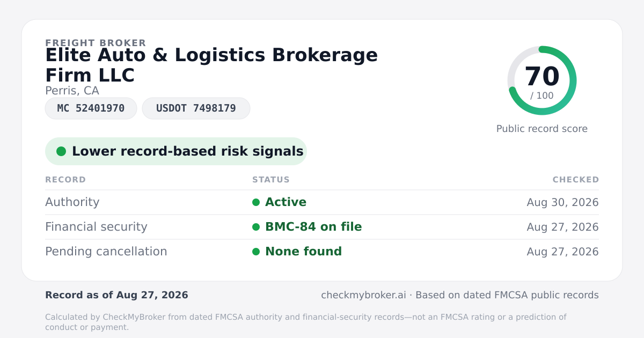
Task: Select the USDOT 7498179 badge
Action: point(196,108)
